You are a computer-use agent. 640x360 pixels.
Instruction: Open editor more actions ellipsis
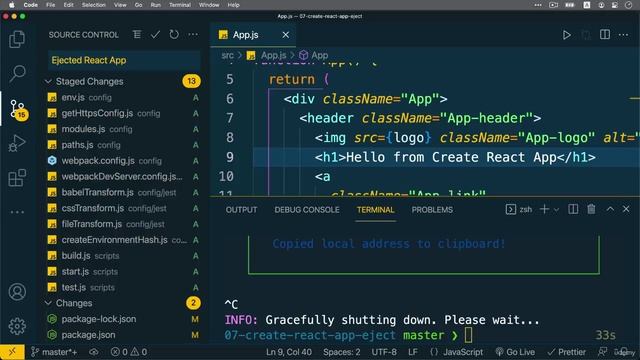[x=623, y=35]
